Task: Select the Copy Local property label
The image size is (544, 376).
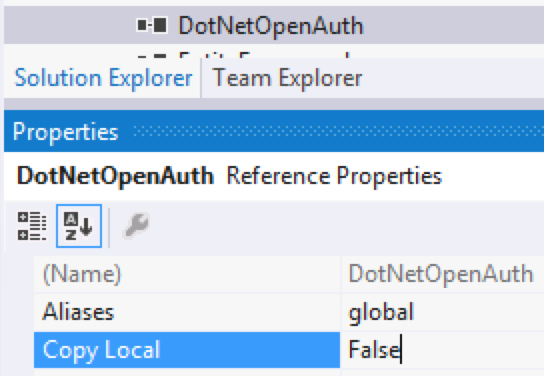Action: click(187, 350)
